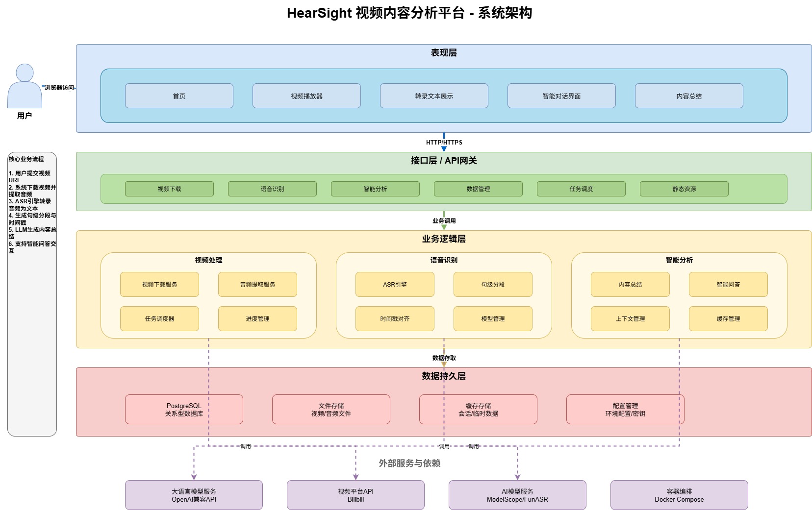Click the Docker Compose 容器编排 node
This screenshot has width=812, height=510.
pos(679,495)
